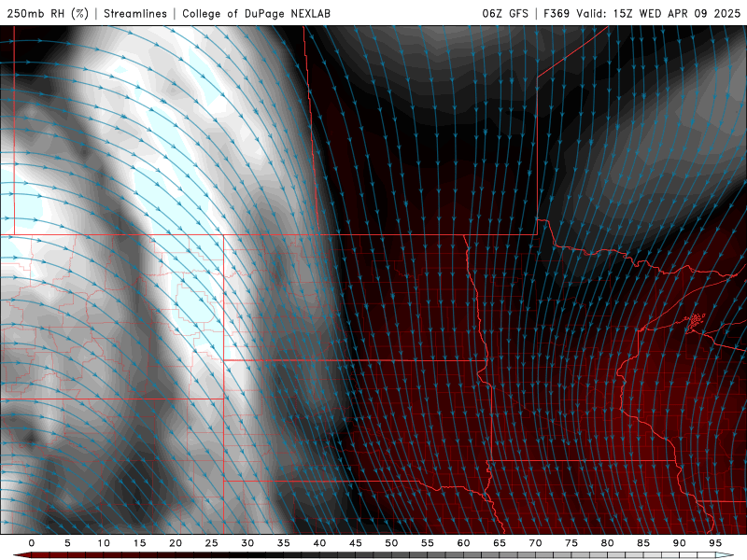The width and height of the screenshot is (747, 560).
Task: Click the '20' label on the color scale
Action: coord(176,543)
